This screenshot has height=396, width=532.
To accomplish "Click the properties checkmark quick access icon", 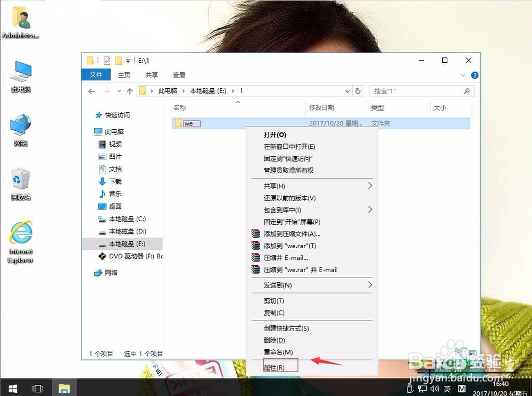I will (x=107, y=61).
